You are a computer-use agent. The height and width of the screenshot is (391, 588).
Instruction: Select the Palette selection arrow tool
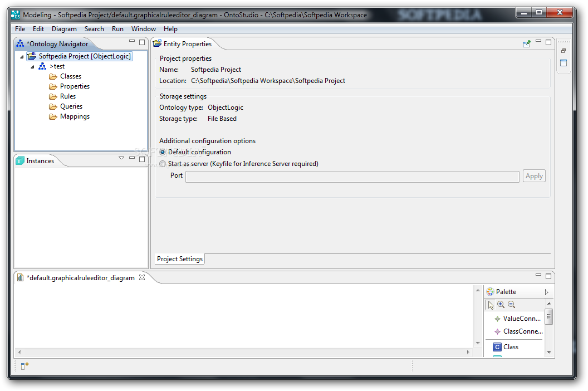pyautogui.click(x=491, y=305)
